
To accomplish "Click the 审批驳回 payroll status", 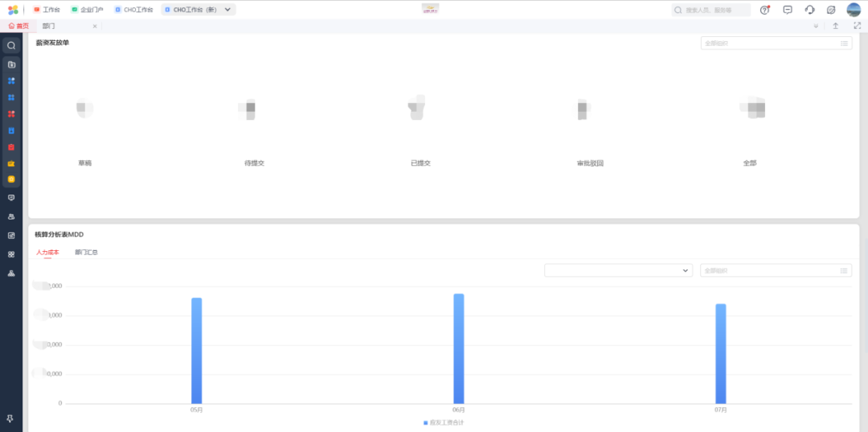I will (590, 163).
